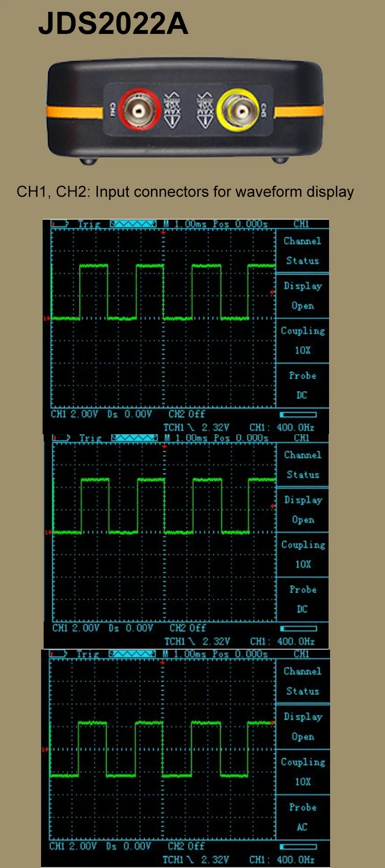Select the Probe AC menu item

coord(302,817)
